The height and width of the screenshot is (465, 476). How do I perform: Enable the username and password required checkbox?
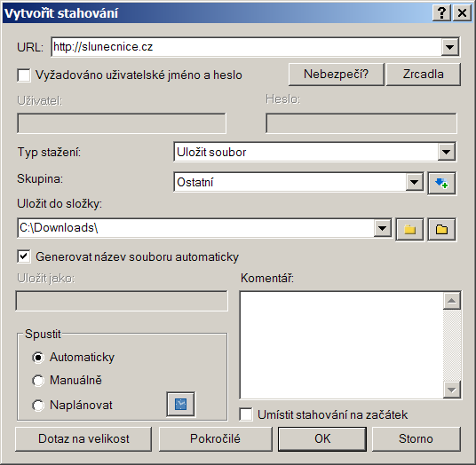24,75
